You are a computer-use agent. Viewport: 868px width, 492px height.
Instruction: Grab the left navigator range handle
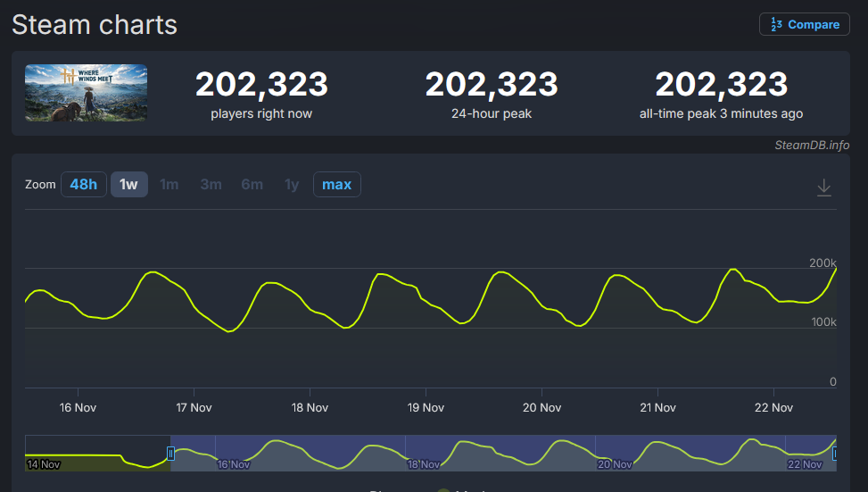click(x=170, y=454)
